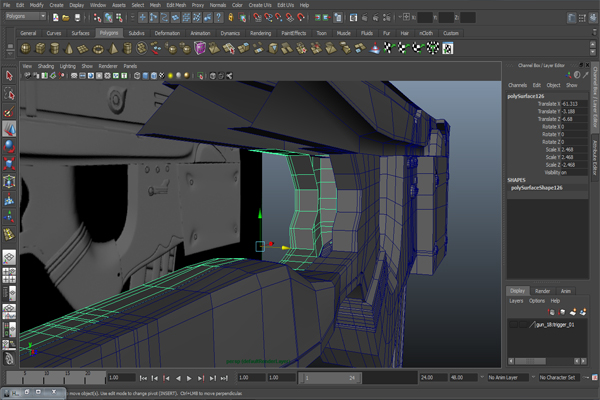The image size is (600, 400).
Task: Open the Layers menu in Layer Editor
Action: tap(516, 301)
